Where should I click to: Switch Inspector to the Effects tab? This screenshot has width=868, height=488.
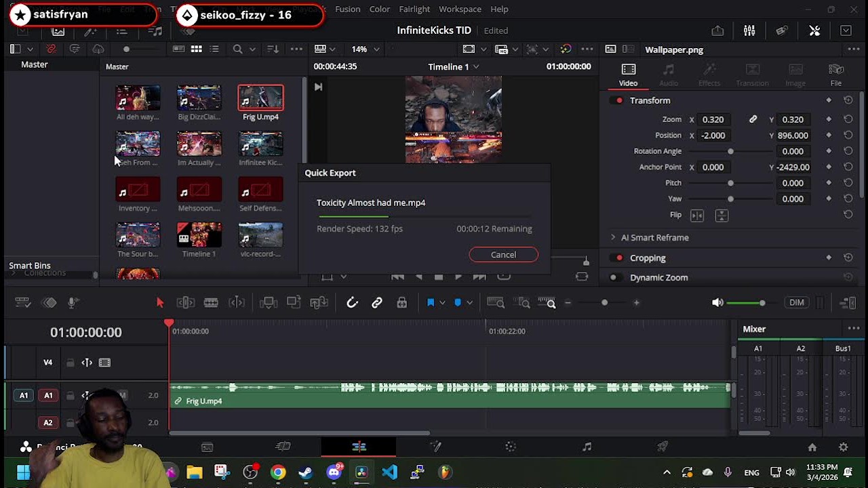[x=709, y=75]
